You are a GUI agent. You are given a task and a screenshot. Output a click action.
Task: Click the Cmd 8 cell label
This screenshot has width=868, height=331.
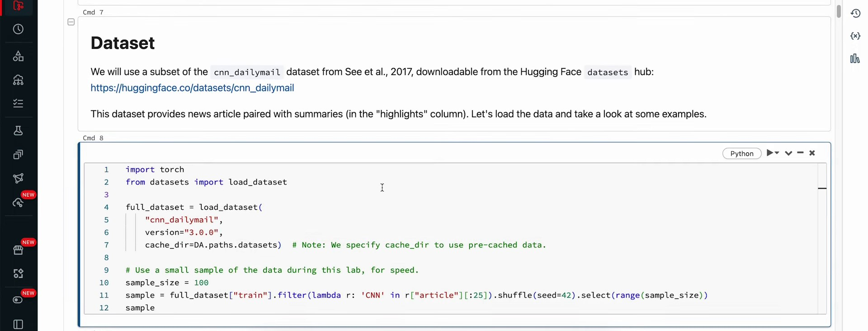93,138
